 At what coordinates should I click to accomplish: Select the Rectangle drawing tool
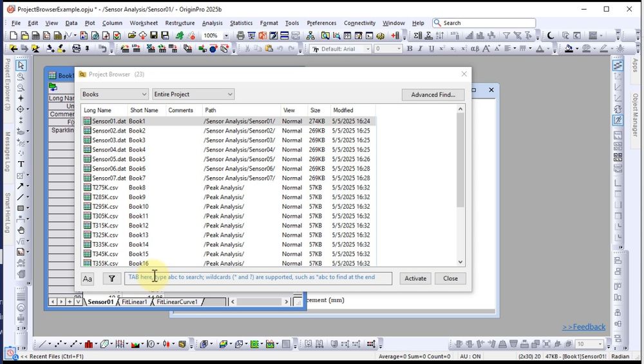tap(20, 208)
